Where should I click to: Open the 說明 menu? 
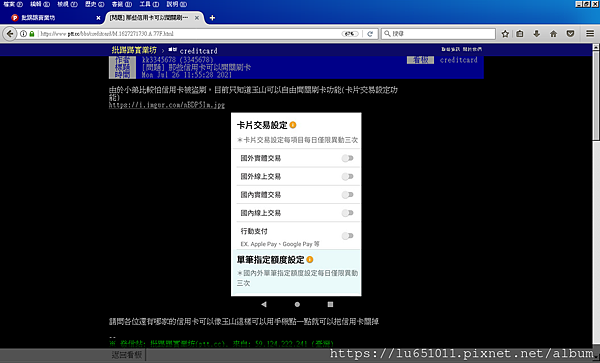(176, 4)
